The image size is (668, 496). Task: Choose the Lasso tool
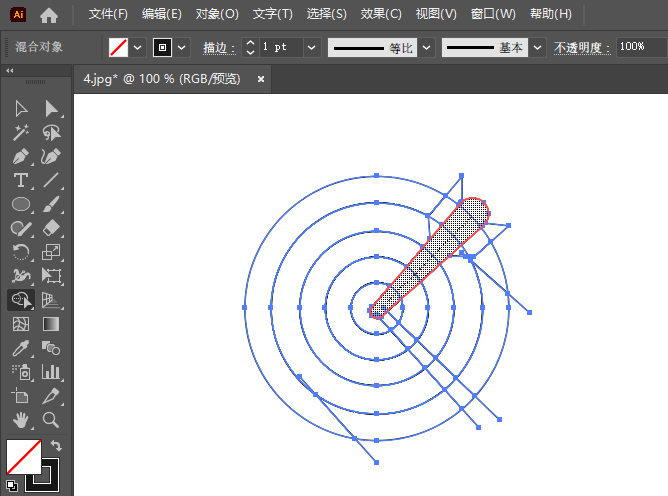[51, 133]
